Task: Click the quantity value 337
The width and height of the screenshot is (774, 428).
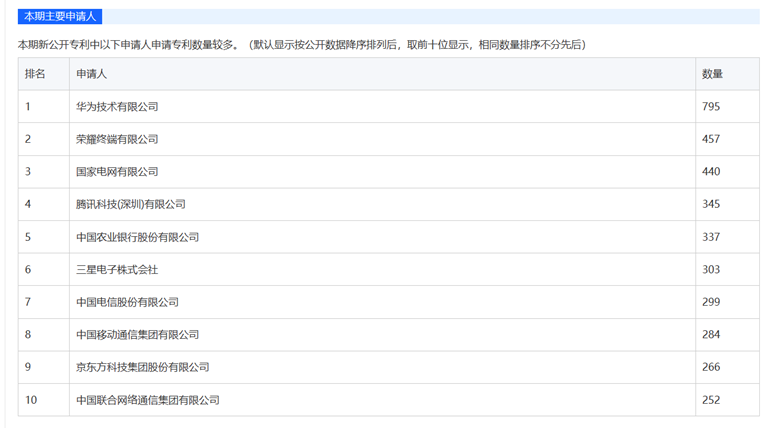Action: coord(711,237)
